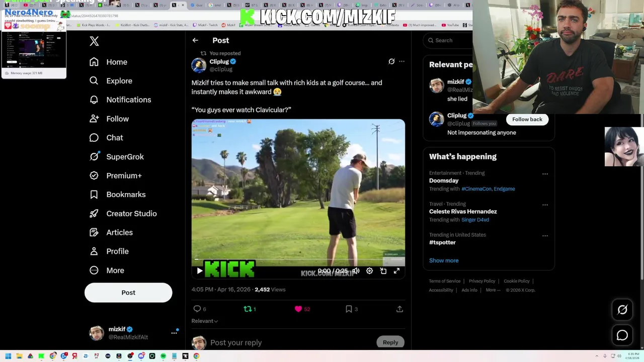Open more options for Doomsday trend
This screenshot has width=644, height=362.
(x=545, y=174)
